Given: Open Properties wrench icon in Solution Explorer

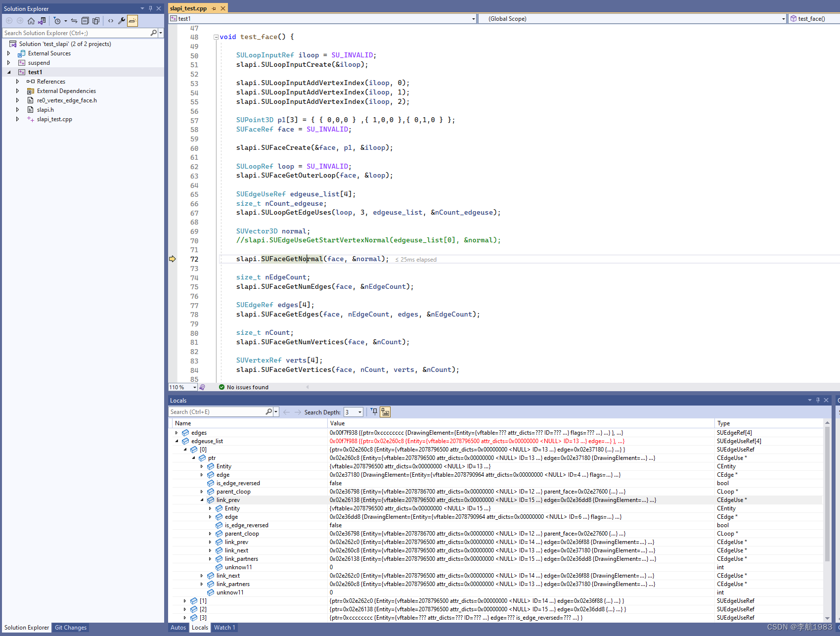Looking at the screenshot, I should 122,21.
